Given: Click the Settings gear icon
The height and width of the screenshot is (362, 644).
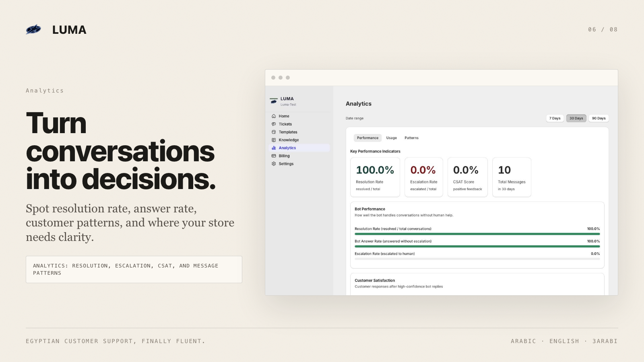Looking at the screenshot, I should (274, 164).
